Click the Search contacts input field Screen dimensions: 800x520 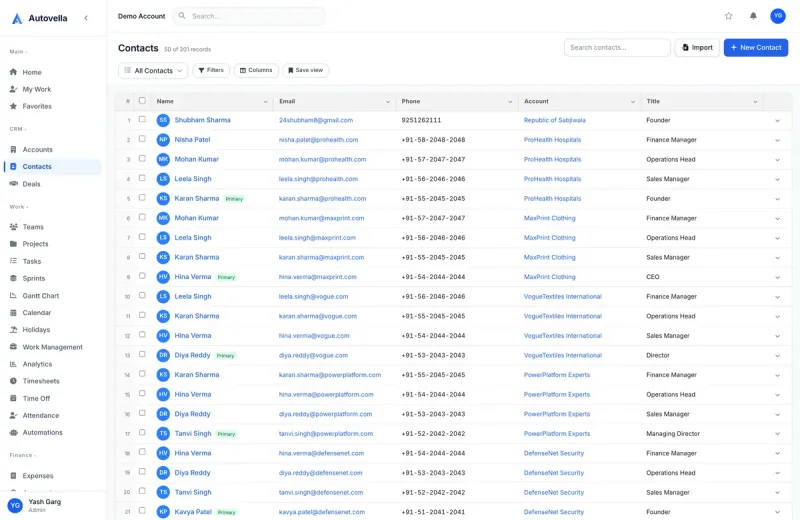click(617, 47)
